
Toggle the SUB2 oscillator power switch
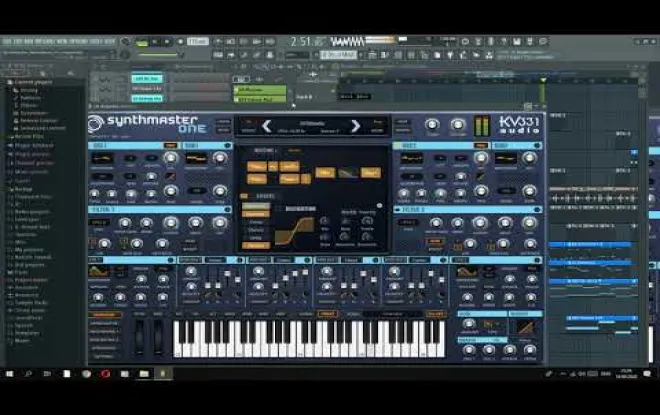click(537, 146)
